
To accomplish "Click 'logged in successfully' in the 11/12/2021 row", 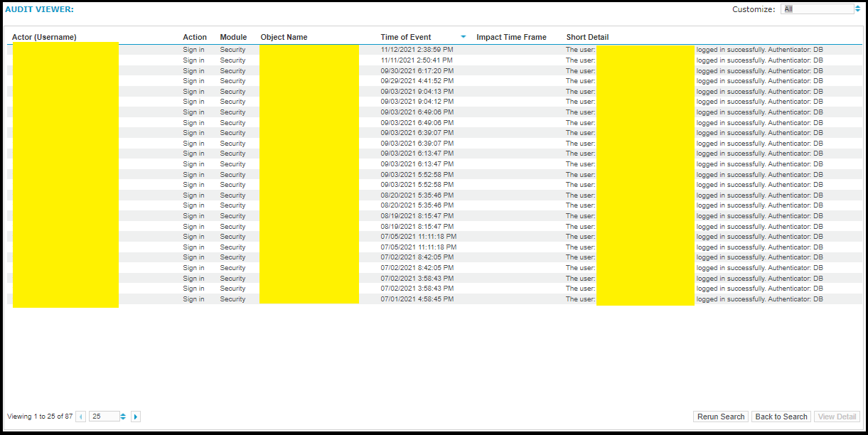I will pos(731,50).
